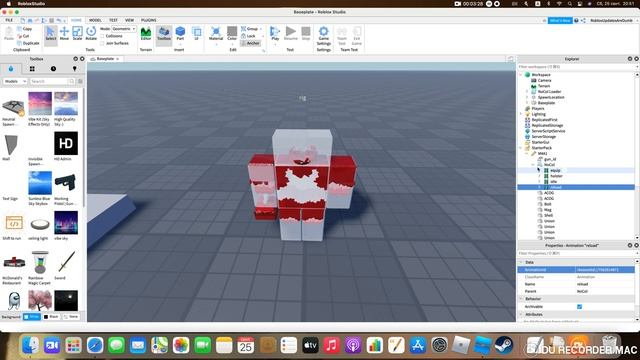
Task: Switch to the TEST ribbon tab
Action: [113, 20]
